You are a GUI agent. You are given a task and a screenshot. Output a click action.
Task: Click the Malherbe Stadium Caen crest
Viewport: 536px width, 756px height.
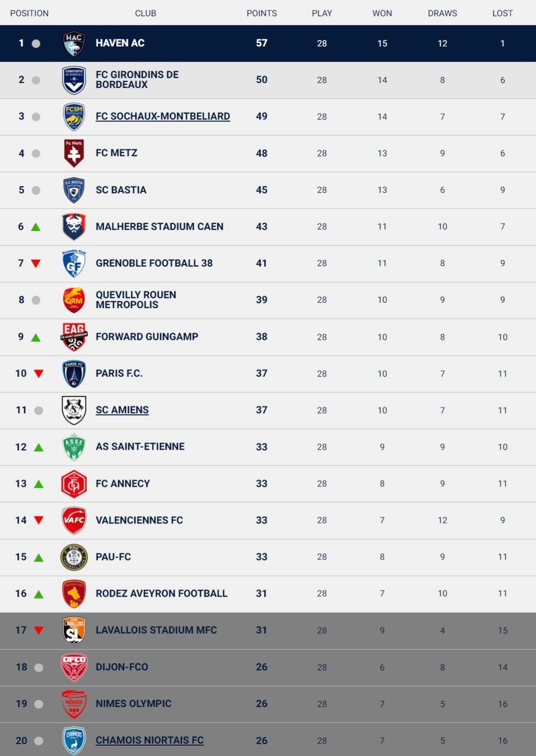pos(74,227)
